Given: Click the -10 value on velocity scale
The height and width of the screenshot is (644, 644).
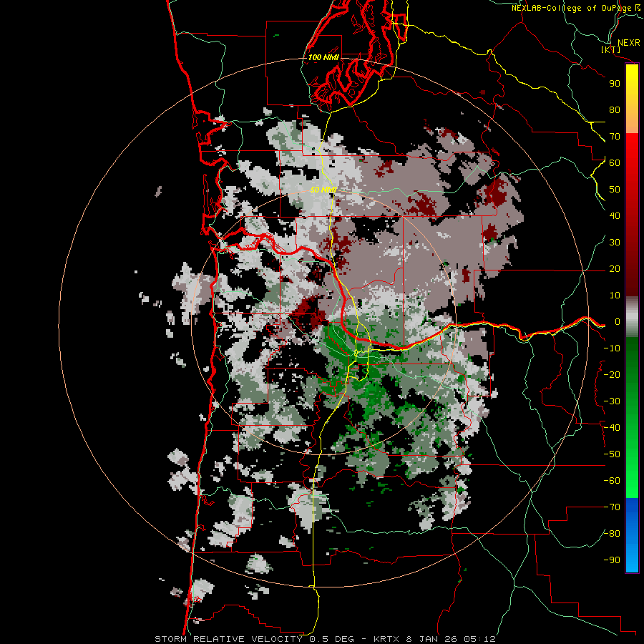Looking at the screenshot, I should 612,348.
